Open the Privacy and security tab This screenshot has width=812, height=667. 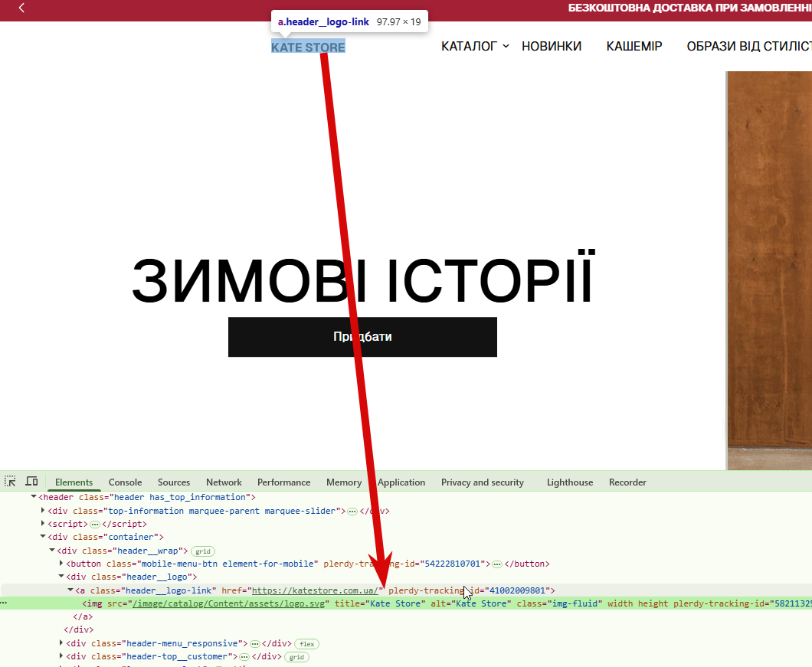[482, 482]
